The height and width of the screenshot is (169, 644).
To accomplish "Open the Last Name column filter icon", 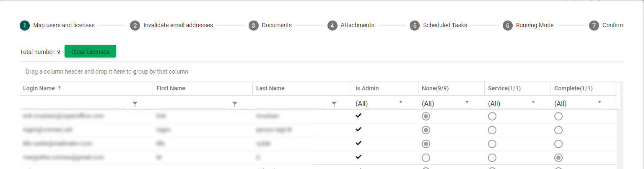I will pyautogui.click(x=334, y=104).
